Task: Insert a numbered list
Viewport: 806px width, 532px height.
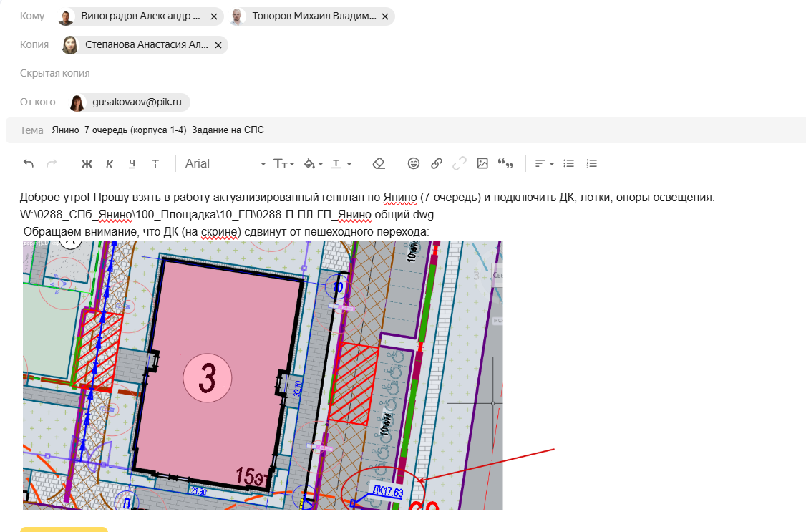Action: coord(592,163)
